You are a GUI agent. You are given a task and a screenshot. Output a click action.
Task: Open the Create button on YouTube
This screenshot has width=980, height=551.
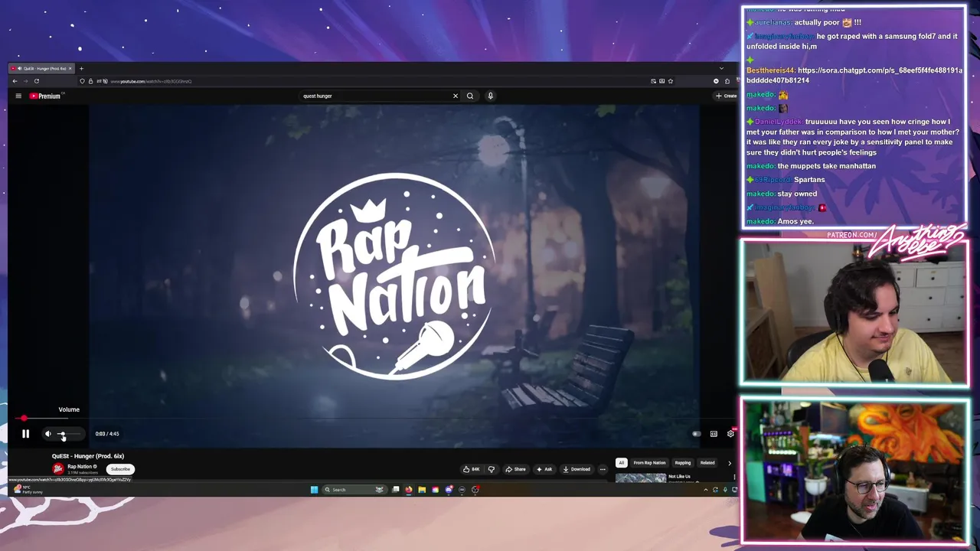coord(726,96)
